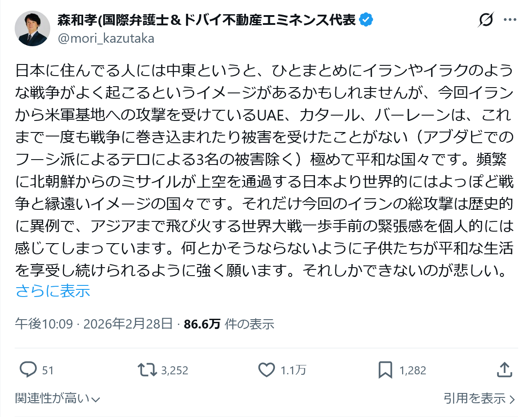
Task: Bookmark this post
Action: coord(385,370)
